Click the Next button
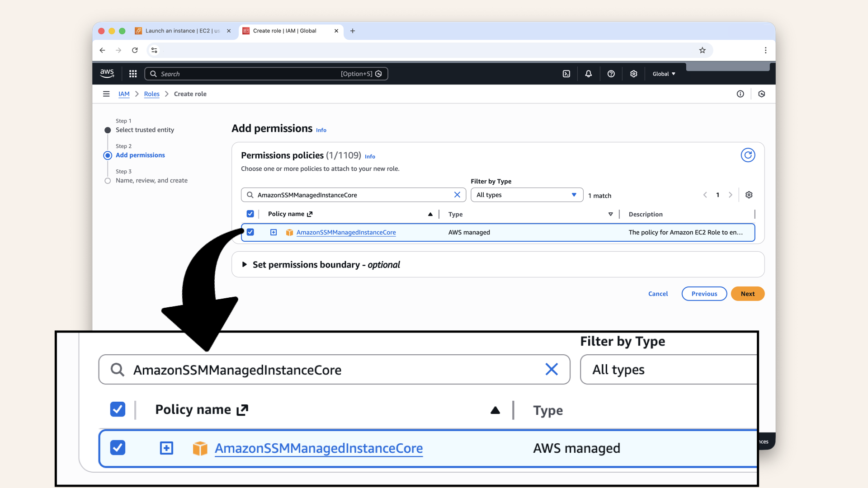 point(747,294)
